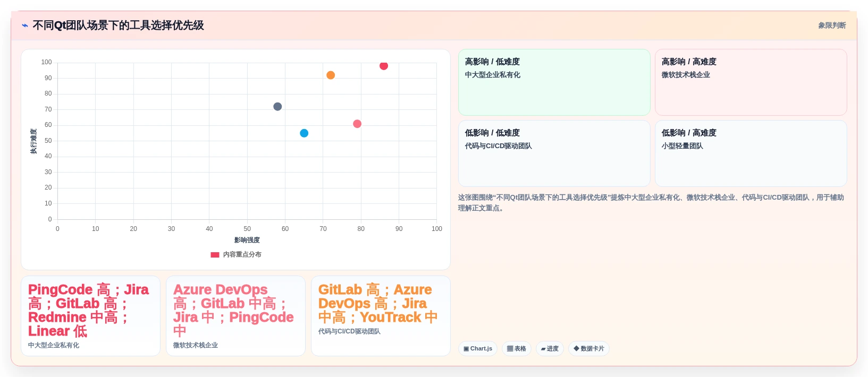Open the Azure DevOps 高 data card
The height and width of the screenshot is (377, 868).
(236, 316)
